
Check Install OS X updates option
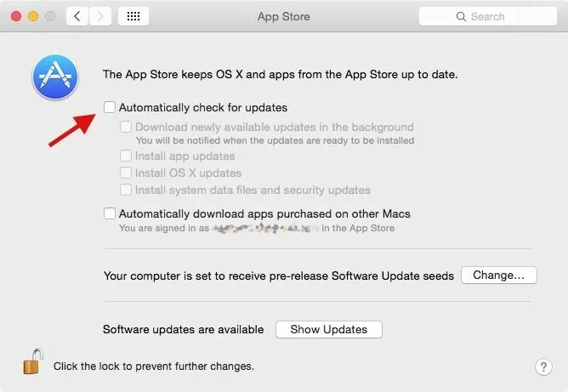pos(127,173)
